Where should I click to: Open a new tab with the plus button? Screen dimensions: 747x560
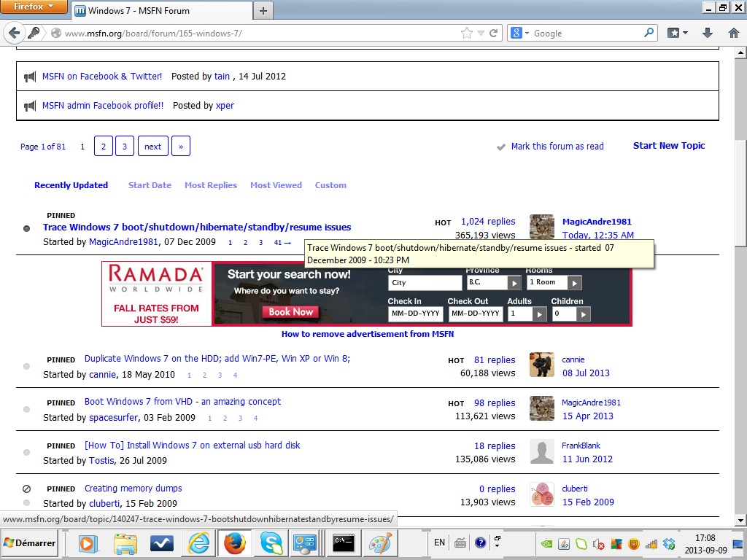(x=263, y=10)
